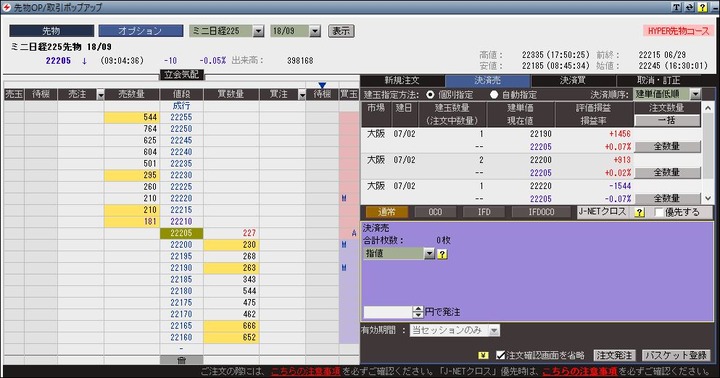720x378 pixels.
Task: Open help icon beside the 指値 dropdown
Action: [x=442, y=254]
